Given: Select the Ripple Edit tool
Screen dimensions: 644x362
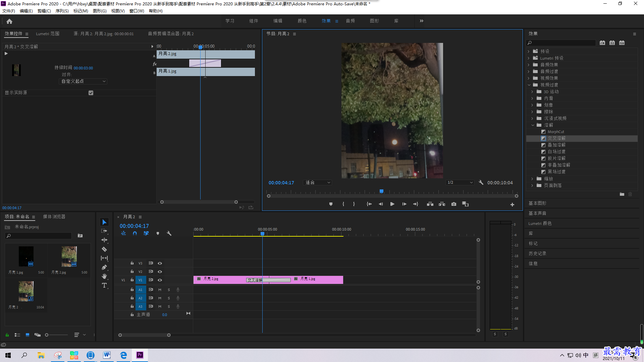Looking at the screenshot, I should 104,240.
